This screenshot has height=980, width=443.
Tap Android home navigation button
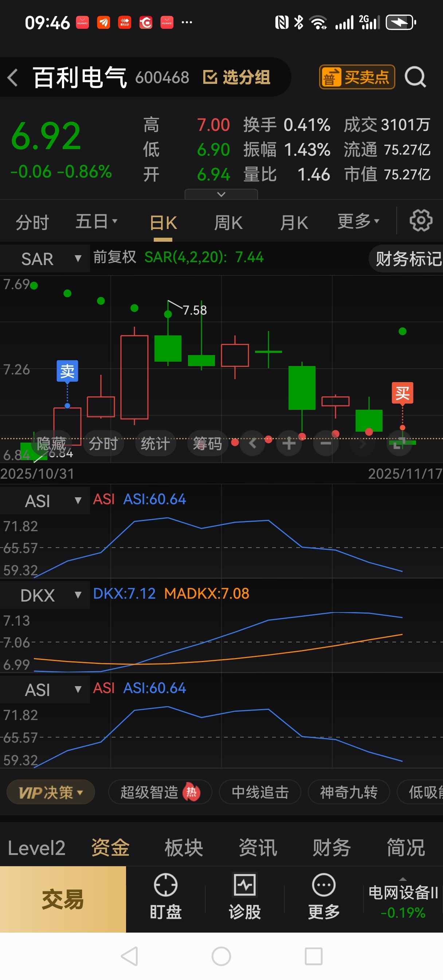221,956
